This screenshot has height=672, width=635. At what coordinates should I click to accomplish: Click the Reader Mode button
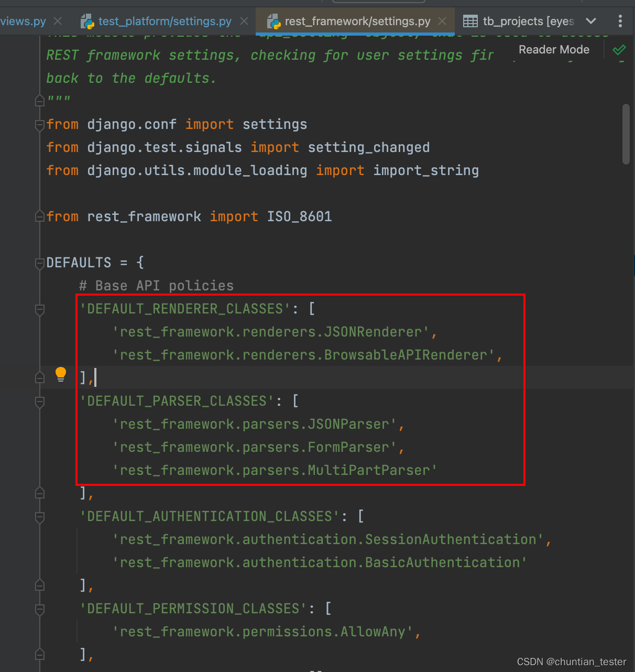coord(554,49)
